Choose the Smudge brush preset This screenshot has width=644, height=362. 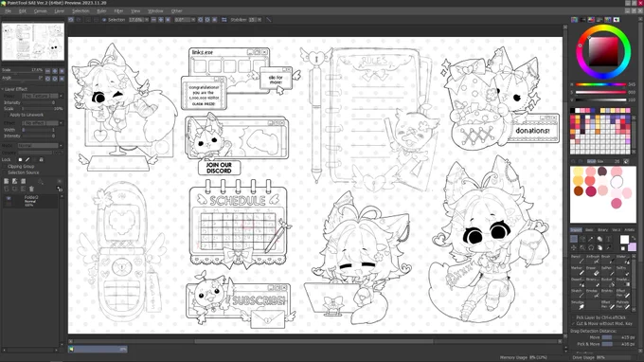[578, 305]
